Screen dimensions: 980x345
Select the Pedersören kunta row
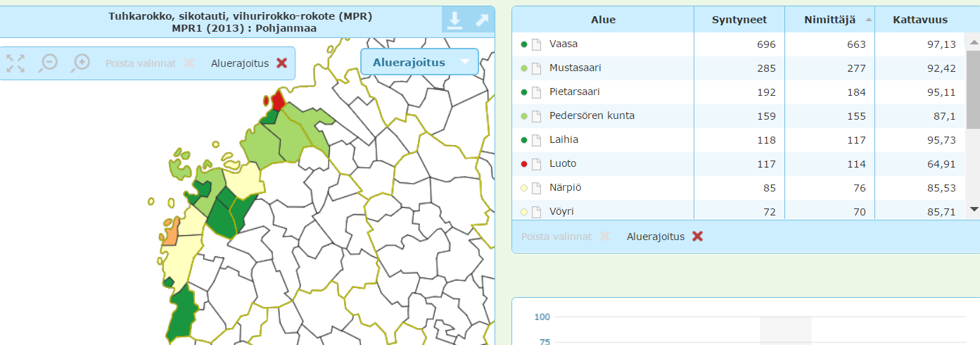[x=739, y=116]
